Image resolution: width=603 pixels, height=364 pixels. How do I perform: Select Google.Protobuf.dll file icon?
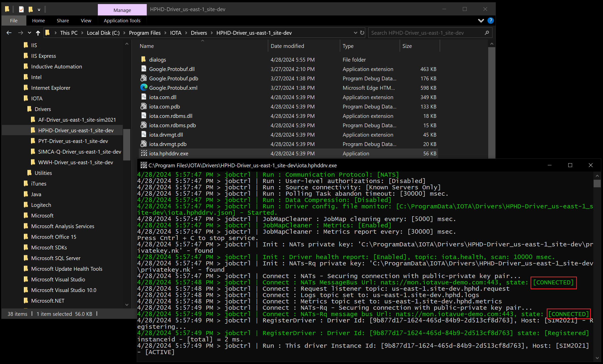click(x=143, y=69)
